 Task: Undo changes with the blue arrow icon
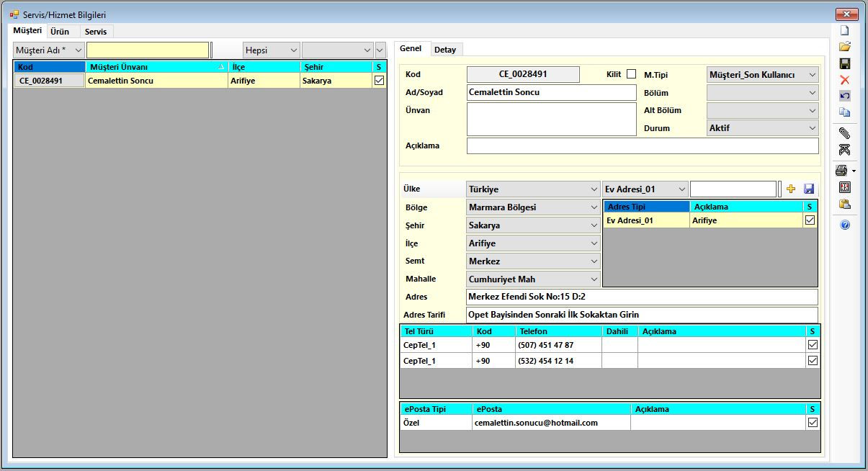point(845,96)
